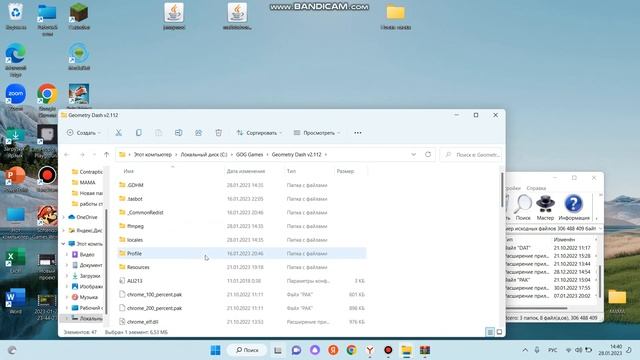The height and width of the screenshot is (360, 640).
Task: Select Музыка in the navigation pane
Action: [85, 297]
